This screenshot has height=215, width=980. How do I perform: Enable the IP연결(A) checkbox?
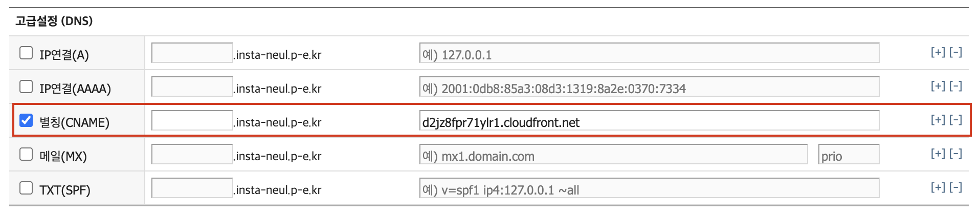click(26, 53)
